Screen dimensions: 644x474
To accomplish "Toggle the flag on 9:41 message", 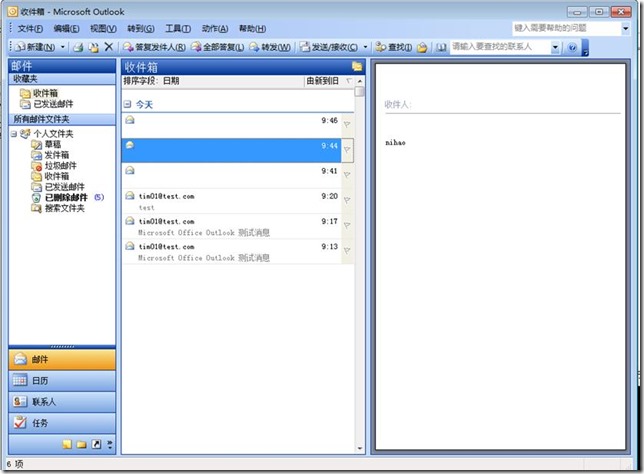I will [347, 175].
